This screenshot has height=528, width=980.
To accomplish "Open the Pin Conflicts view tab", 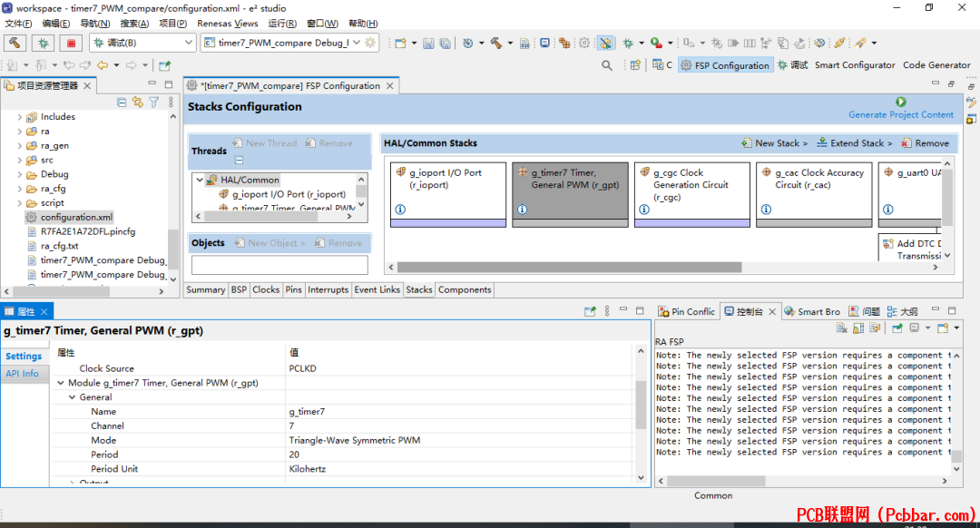I will click(686, 311).
